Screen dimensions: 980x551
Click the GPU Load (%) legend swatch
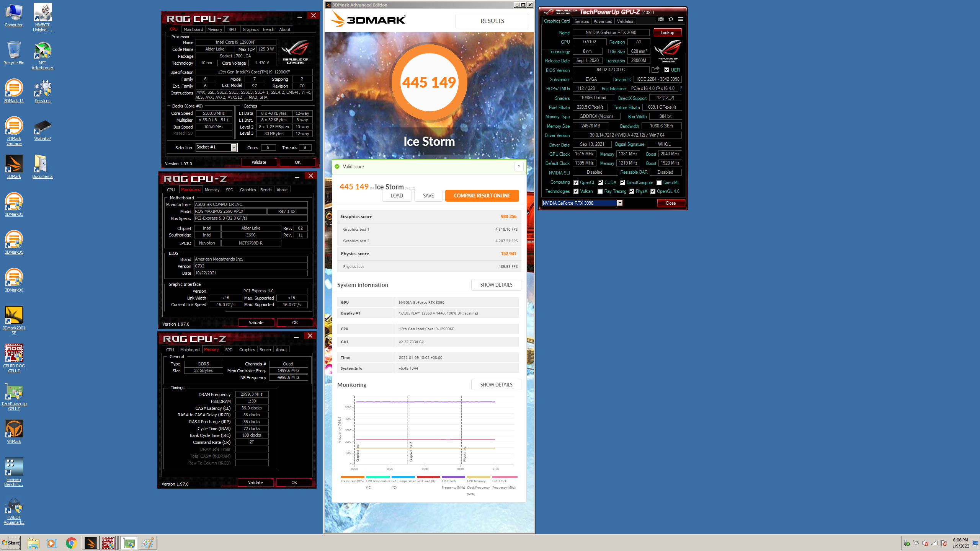click(x=428, y=477)
